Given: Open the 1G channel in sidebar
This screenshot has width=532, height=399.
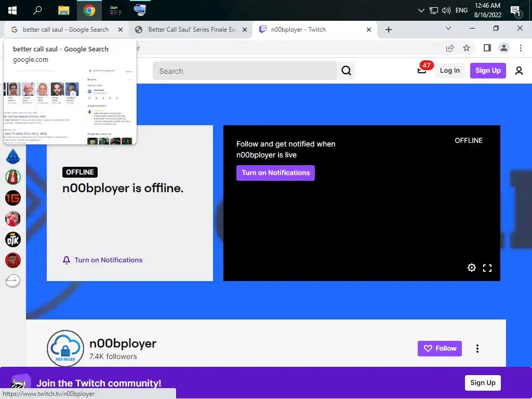Looking at the screenshot, I should [13, 198].
